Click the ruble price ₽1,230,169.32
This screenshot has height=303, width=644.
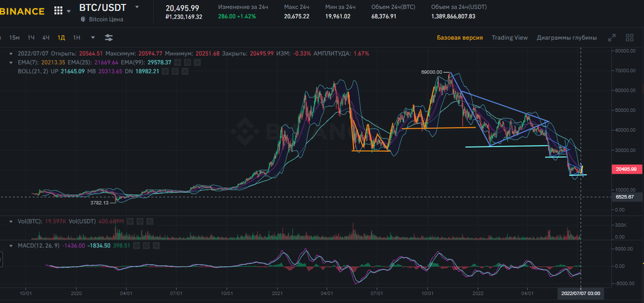[184, 17]
